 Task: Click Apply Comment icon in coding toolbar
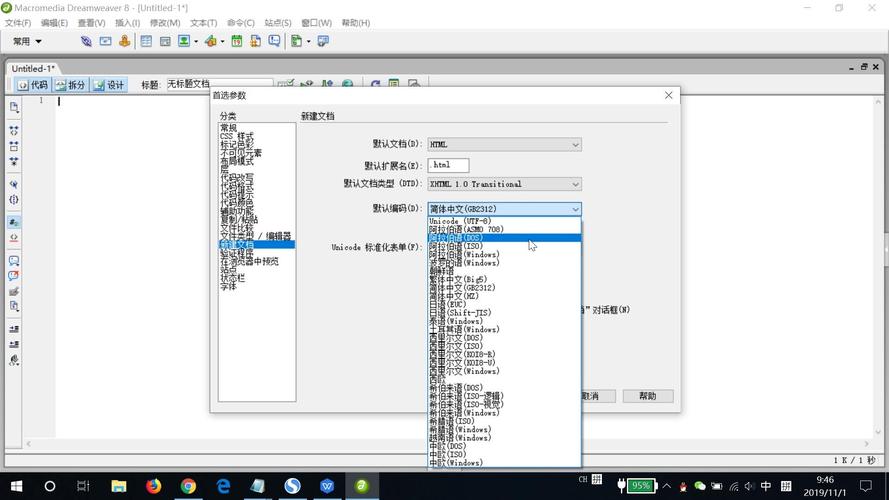14,261
